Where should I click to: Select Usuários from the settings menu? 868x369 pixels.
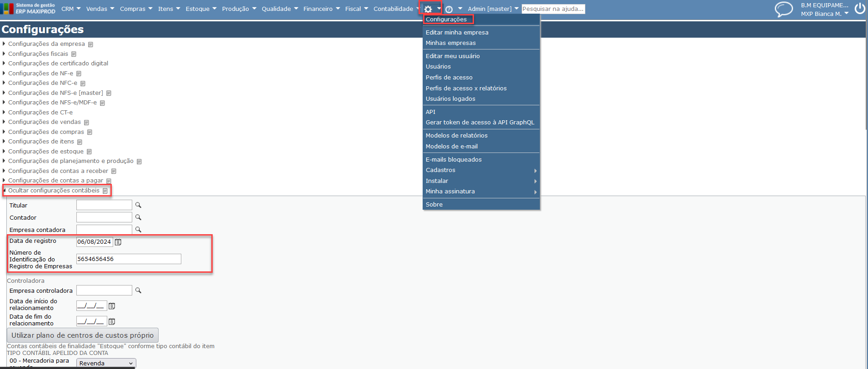(438, 67)
